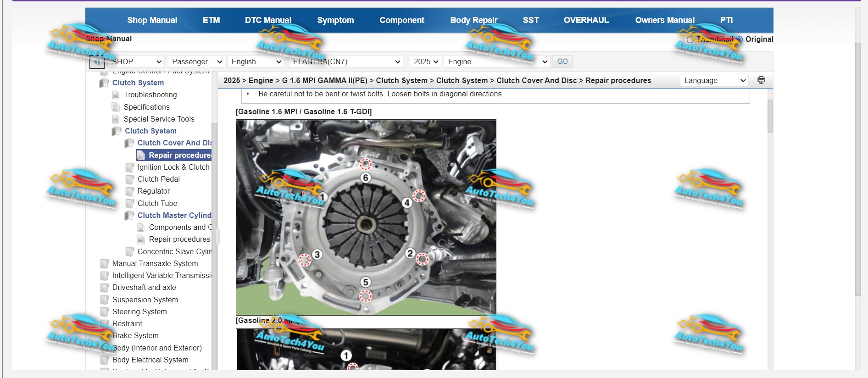The image size is (868, 378).
Task: Open the Language dropdown
Action: [714, 80]
